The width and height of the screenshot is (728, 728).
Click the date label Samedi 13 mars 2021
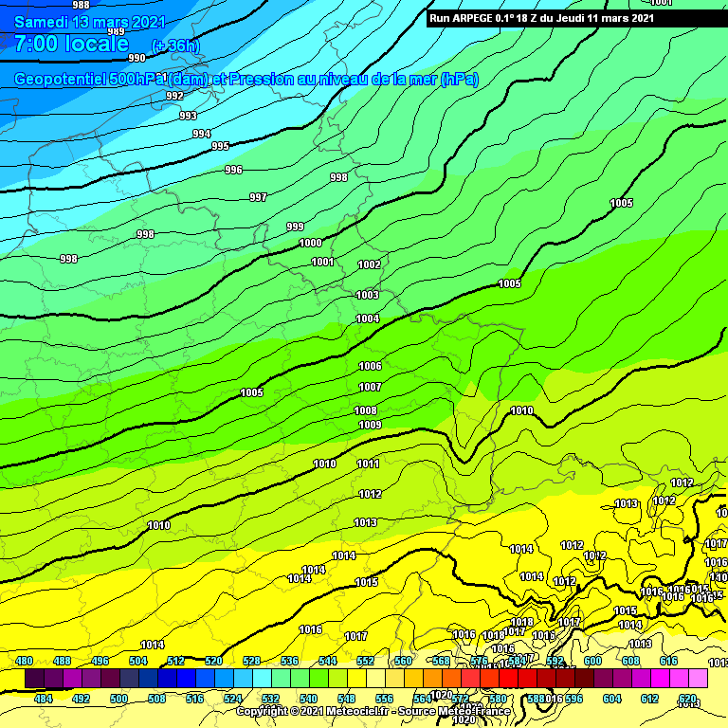pos(89,22)
